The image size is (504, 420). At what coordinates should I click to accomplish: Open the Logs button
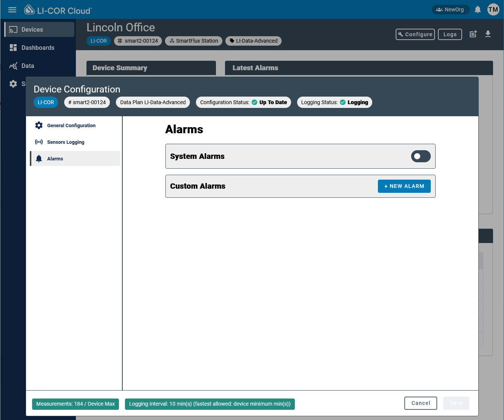coord(450,34)
